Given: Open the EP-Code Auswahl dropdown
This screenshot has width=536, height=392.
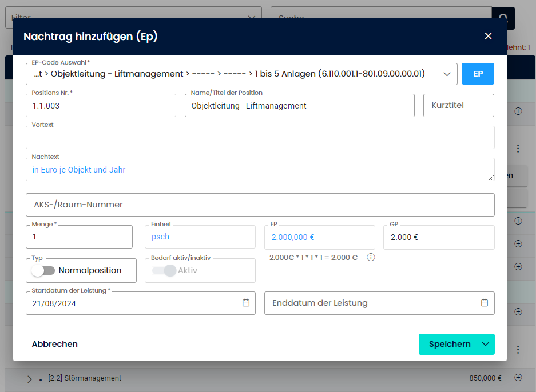Looking at the screenshot, I should (x=447, y=74).
